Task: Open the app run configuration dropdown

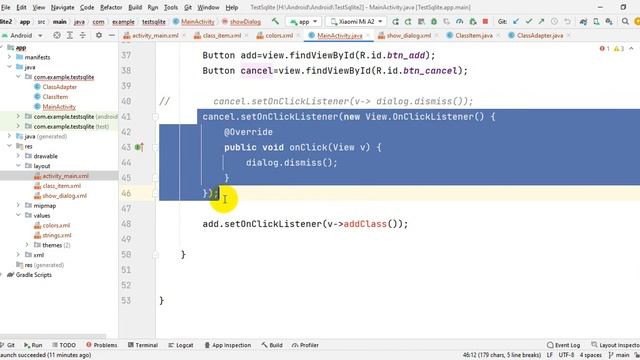Action: 304,21
